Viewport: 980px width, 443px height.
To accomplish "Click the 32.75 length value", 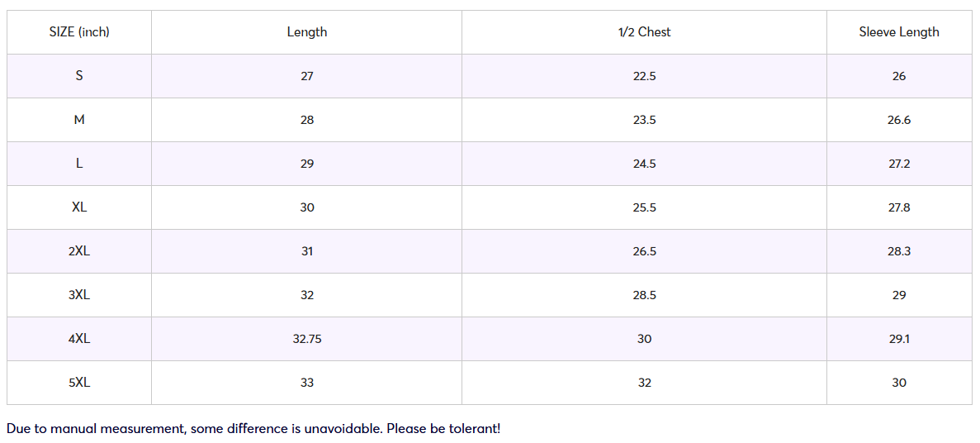I will [x=307, y=339].
